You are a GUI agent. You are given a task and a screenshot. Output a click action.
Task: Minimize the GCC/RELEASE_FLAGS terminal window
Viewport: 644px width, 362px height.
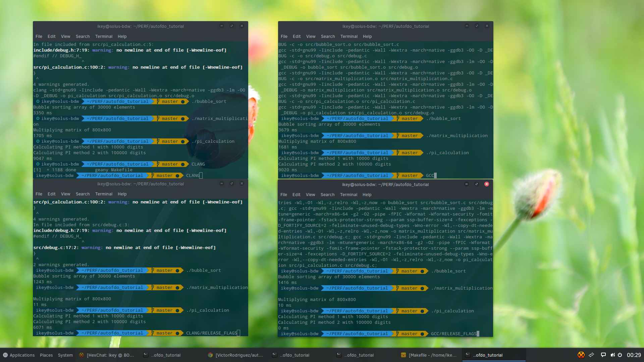tap(466, 184)
